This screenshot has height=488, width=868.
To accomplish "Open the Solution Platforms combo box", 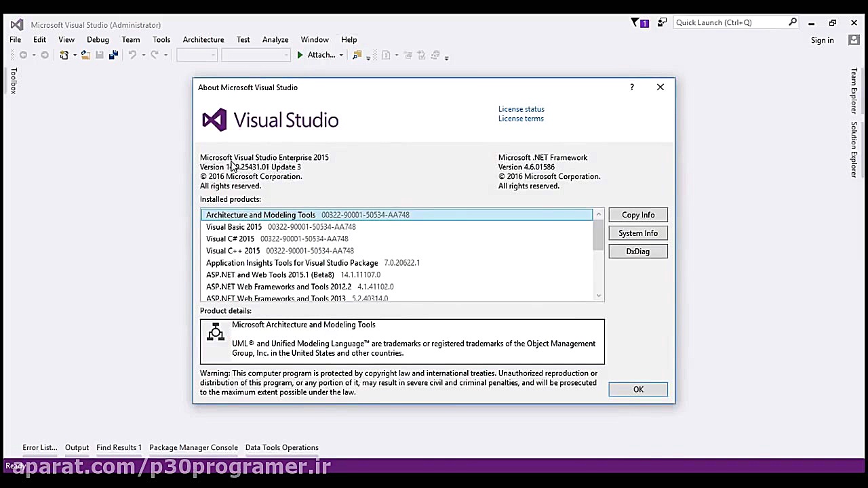I will coord(256,55).
